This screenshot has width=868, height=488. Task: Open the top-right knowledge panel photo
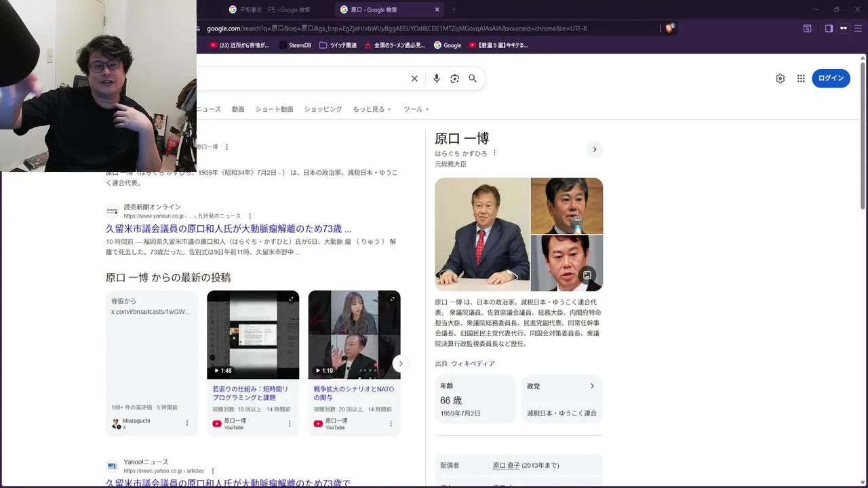(567, 205)
